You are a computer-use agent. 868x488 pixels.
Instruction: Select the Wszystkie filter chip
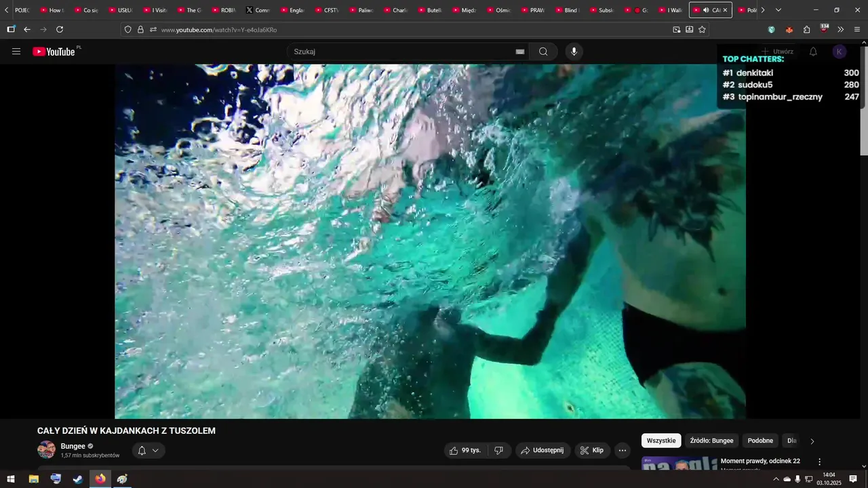point(661,441)
